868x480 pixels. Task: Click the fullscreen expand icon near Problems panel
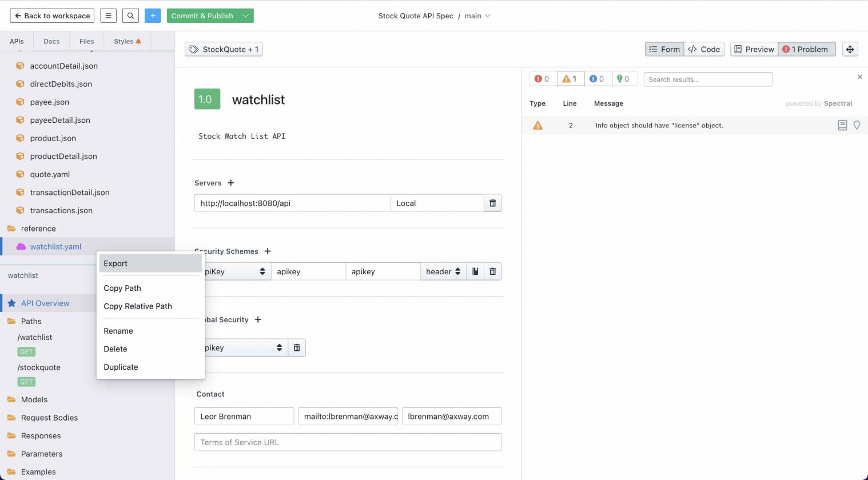click(x=850, y=49)
